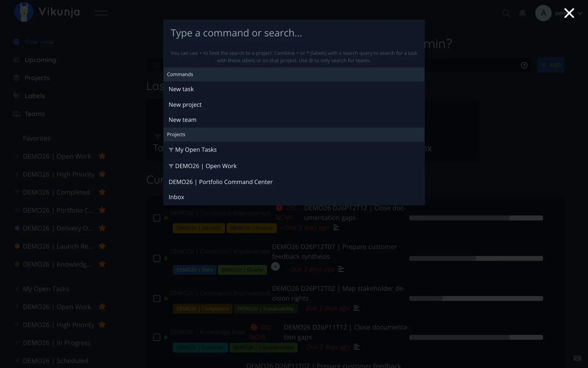
Task: Close the command palette with the X
Action: (569, 13)
